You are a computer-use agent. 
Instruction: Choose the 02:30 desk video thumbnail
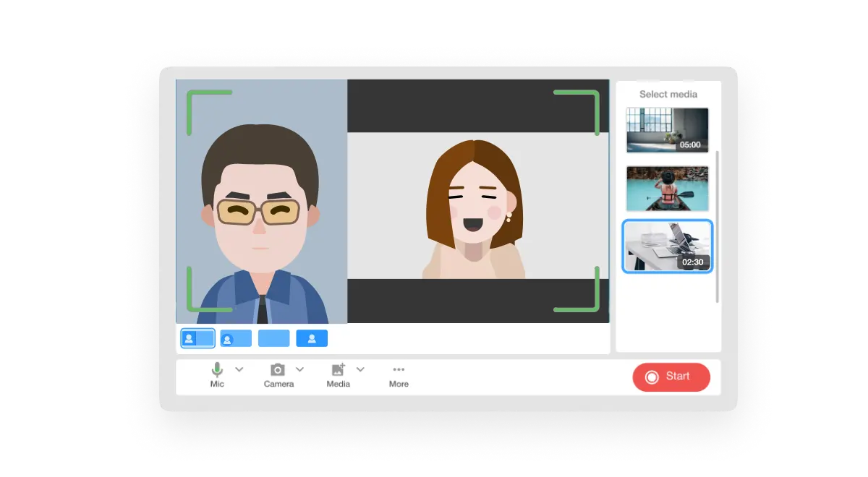pos(667,246)
